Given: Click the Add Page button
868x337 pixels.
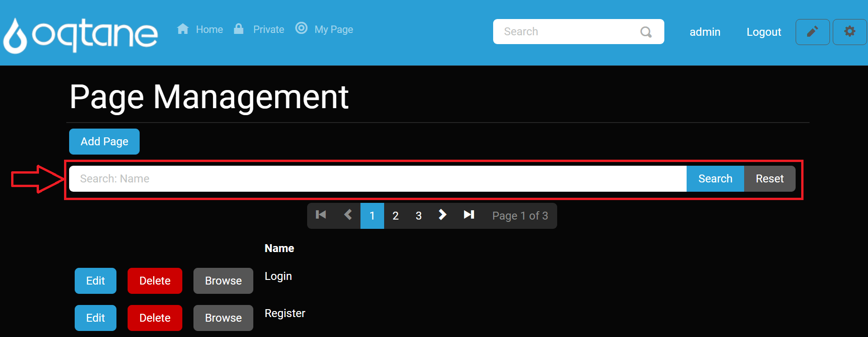Looking at the screenshot, I should pyautogui.click(x=104, y=142).
